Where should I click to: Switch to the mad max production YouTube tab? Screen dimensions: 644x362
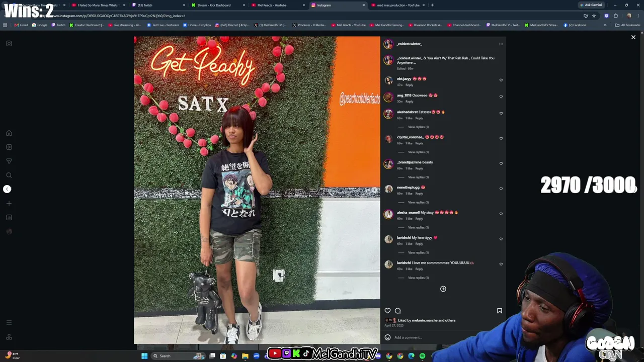[x=398, y=5]
